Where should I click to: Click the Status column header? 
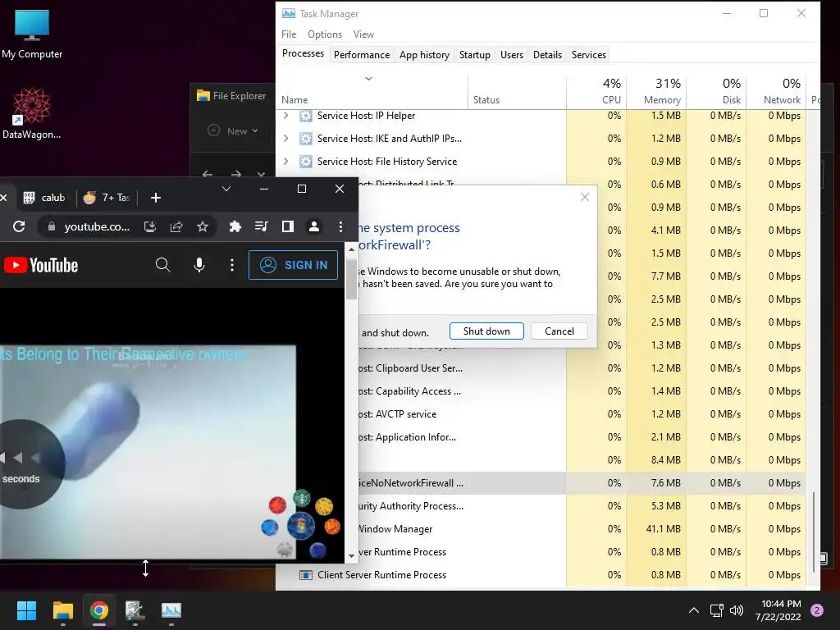pyautogui.click(x=517, y=91)
